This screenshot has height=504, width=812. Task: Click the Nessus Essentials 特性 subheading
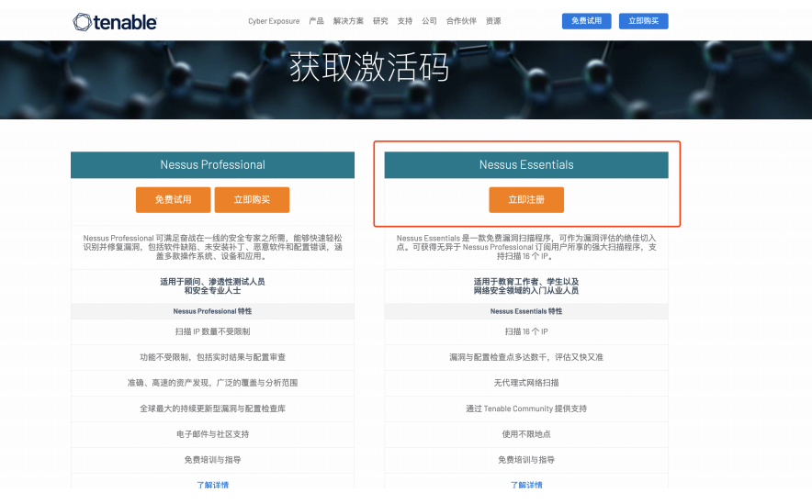point(526,311)
